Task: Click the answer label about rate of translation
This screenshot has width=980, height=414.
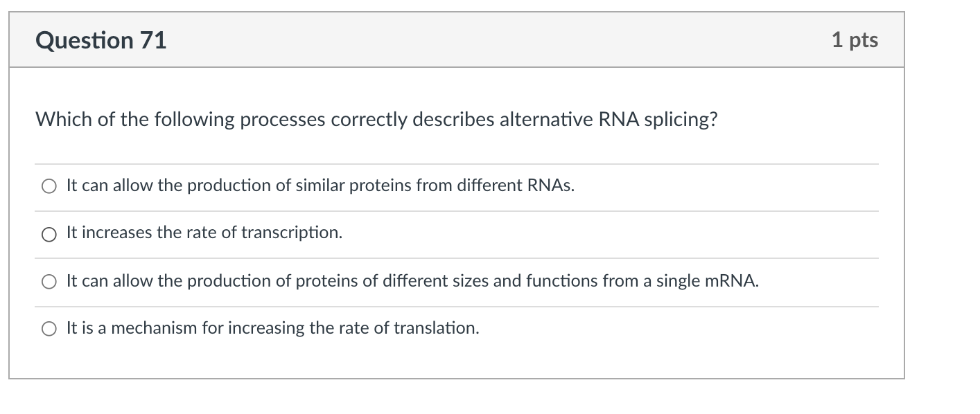Action: [272, 328]
